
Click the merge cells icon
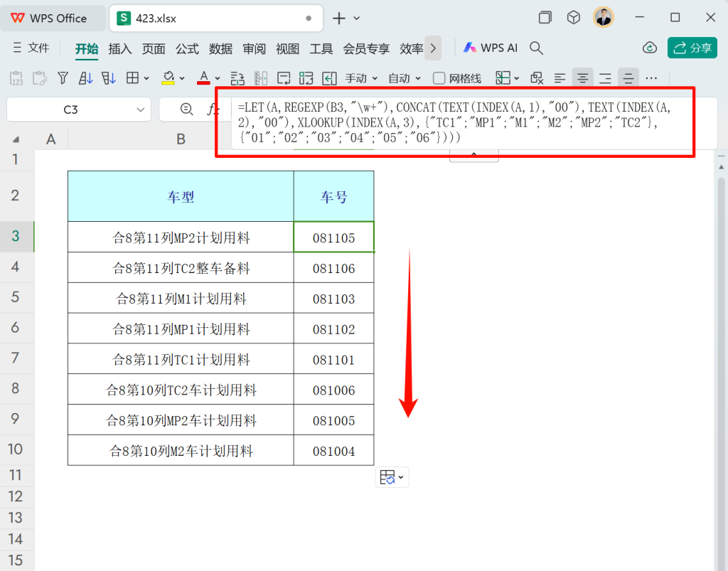306,78
